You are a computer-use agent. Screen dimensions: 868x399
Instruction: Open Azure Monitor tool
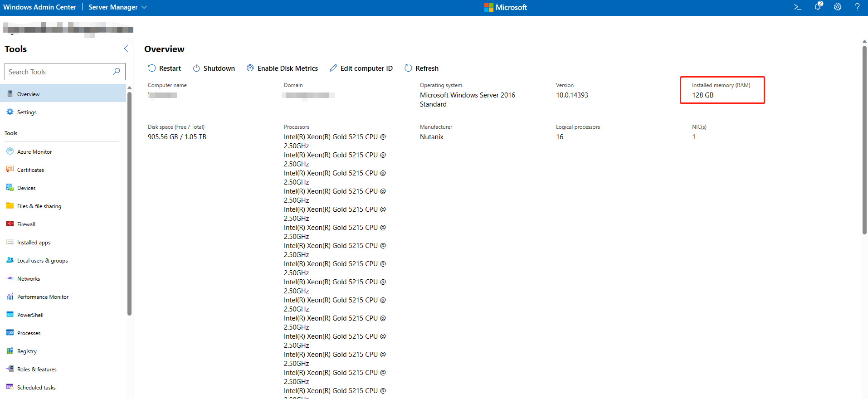point(34,152)
